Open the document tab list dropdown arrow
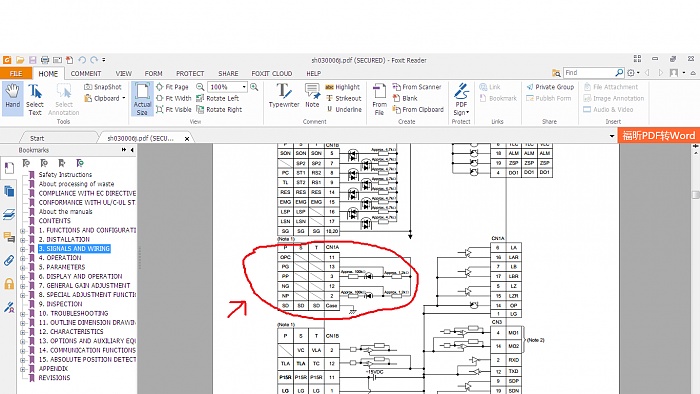Image resolution: width=700 pixels, height=394 pixels. (612, 136)
